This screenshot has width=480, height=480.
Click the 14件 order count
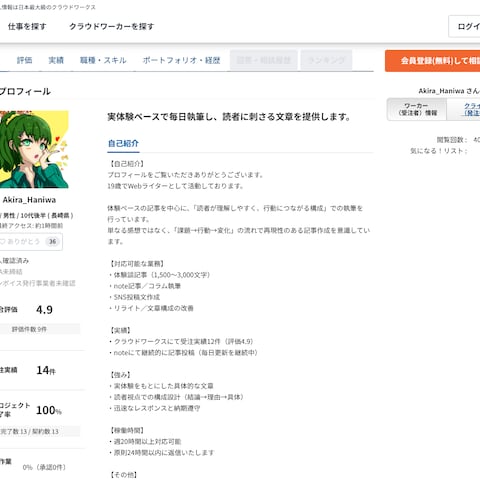tap(46, 370)
